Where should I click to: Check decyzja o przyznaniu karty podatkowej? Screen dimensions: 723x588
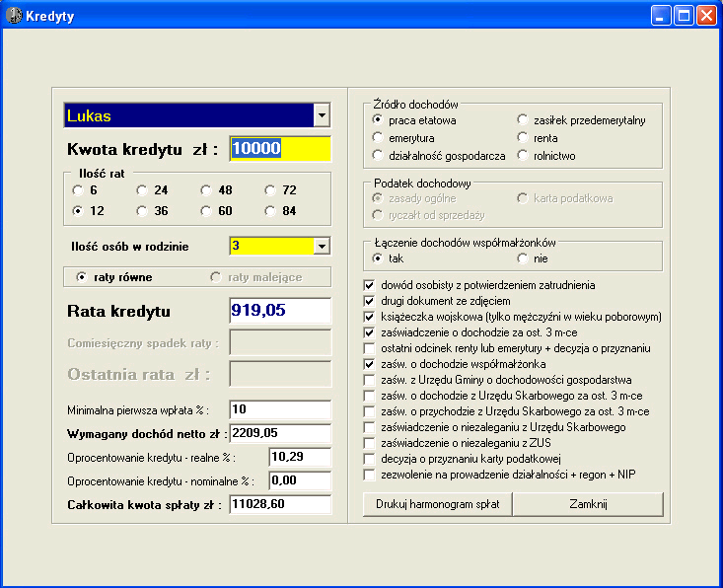370,459
